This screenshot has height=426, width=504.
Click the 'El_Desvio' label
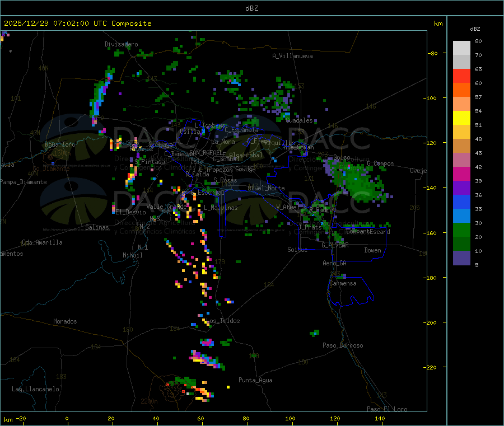(131, 212)
